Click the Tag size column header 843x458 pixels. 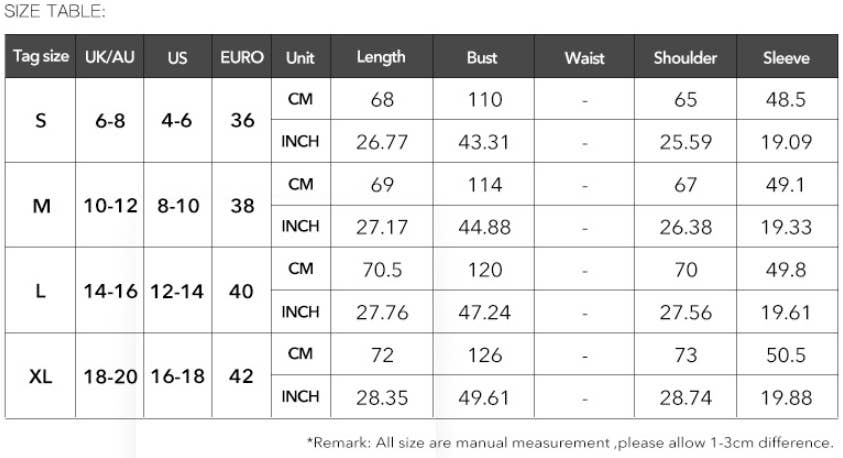pos(41,57)
